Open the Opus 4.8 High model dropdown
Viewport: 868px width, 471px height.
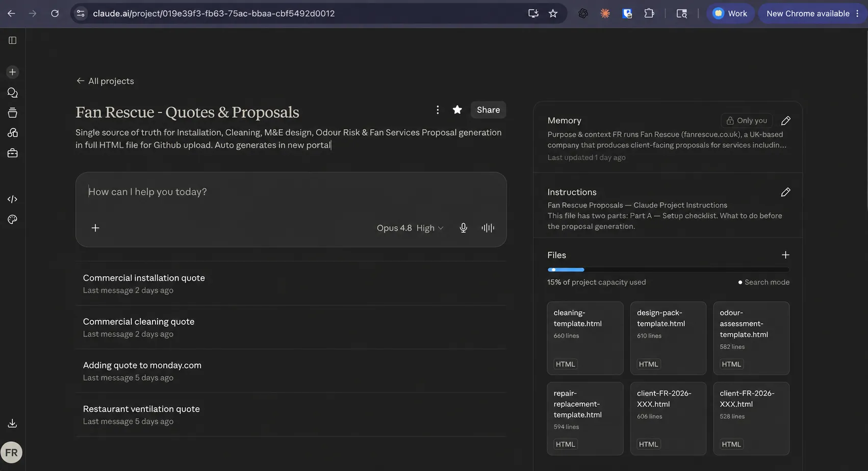click(410, 228)
